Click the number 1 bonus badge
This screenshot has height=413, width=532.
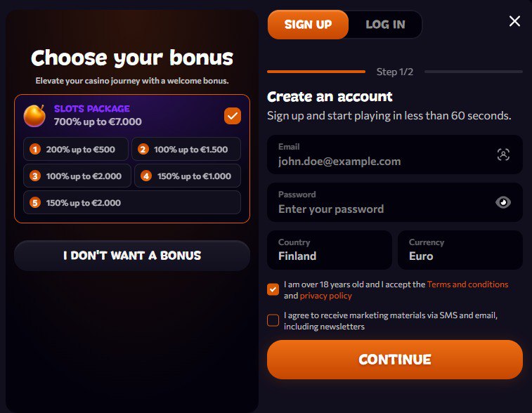35,149
